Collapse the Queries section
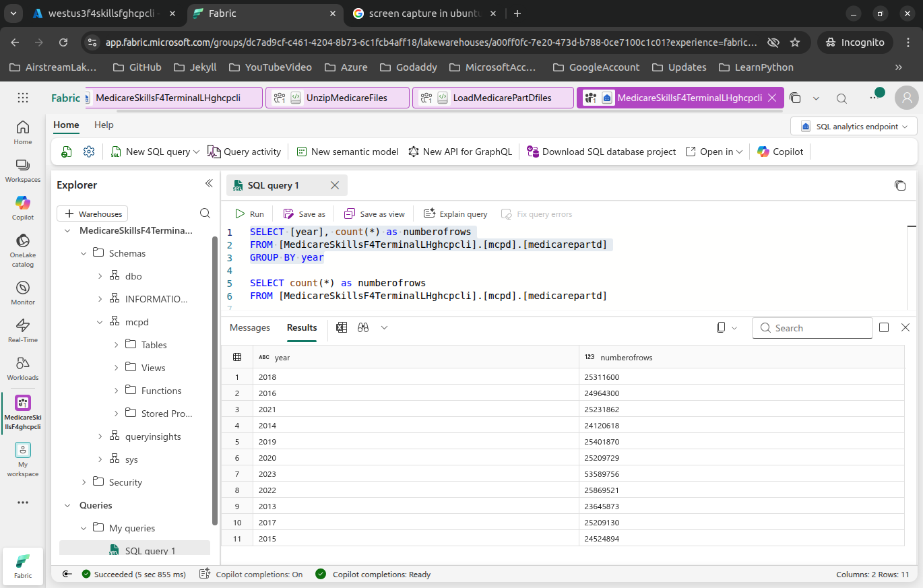This screenshot has width=923, height=588. pyautogui.click(x=67, y=505)
